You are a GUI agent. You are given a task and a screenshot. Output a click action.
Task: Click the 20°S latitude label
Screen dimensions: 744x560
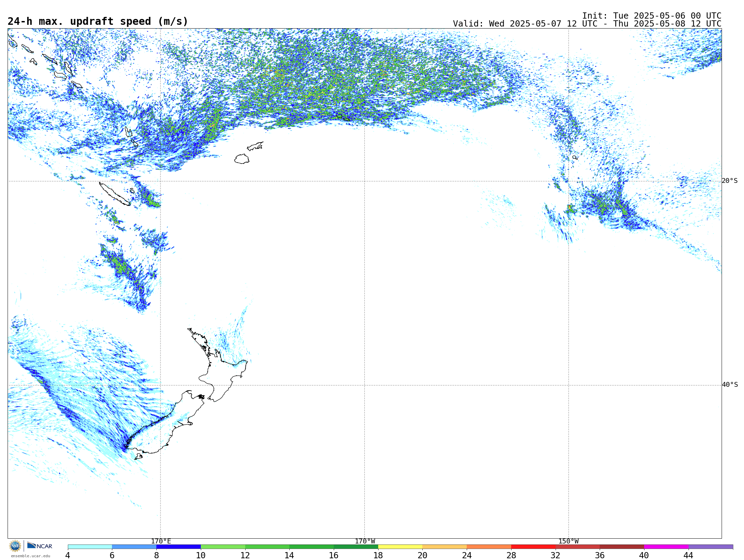point(730,181)
